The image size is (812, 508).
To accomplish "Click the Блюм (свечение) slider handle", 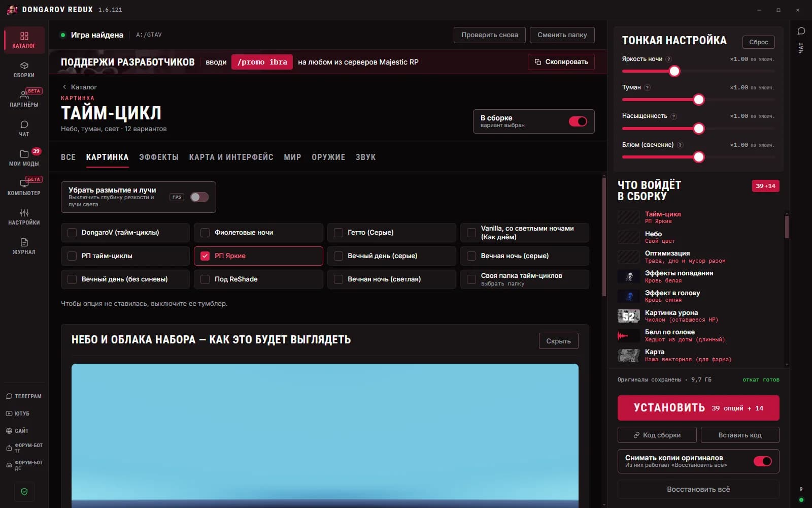I will [698, 157].
